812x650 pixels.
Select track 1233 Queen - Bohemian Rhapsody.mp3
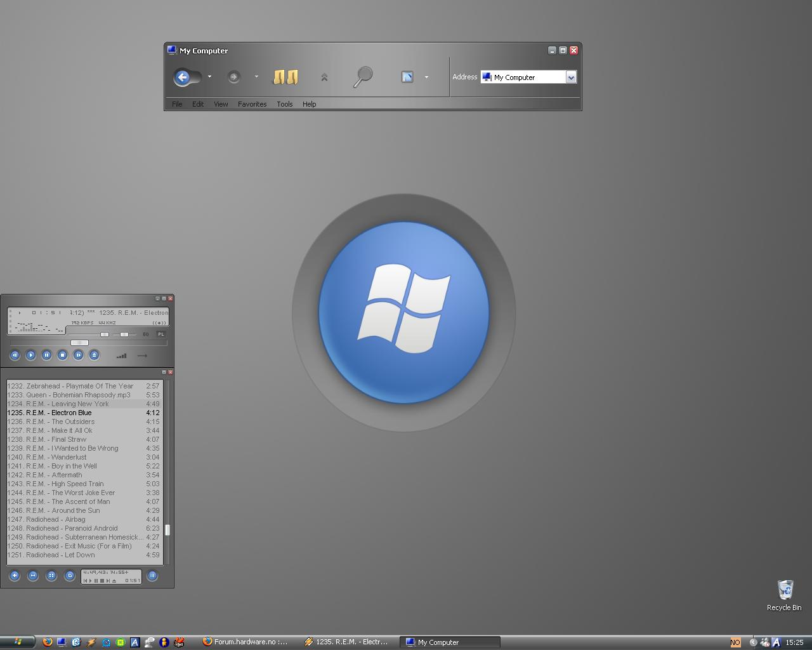[85, 395]
